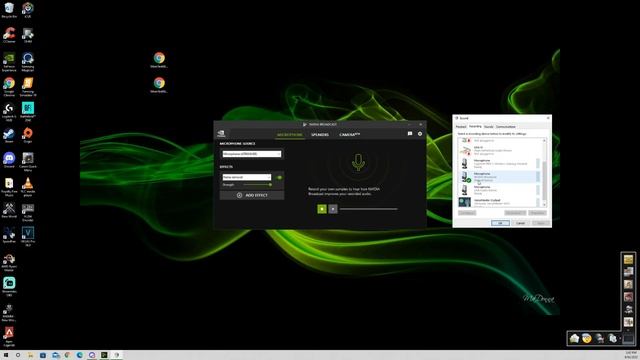Select the Discord desktop icon
This screenshot has height=360, width=640.
point(9,160)
